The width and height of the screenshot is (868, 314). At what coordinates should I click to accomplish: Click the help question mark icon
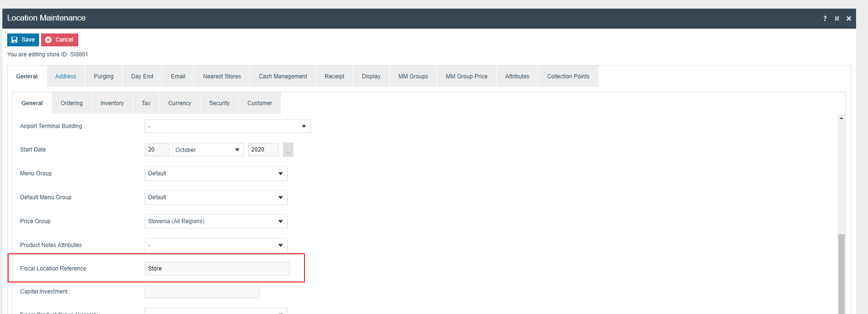(x=825, y=19)
